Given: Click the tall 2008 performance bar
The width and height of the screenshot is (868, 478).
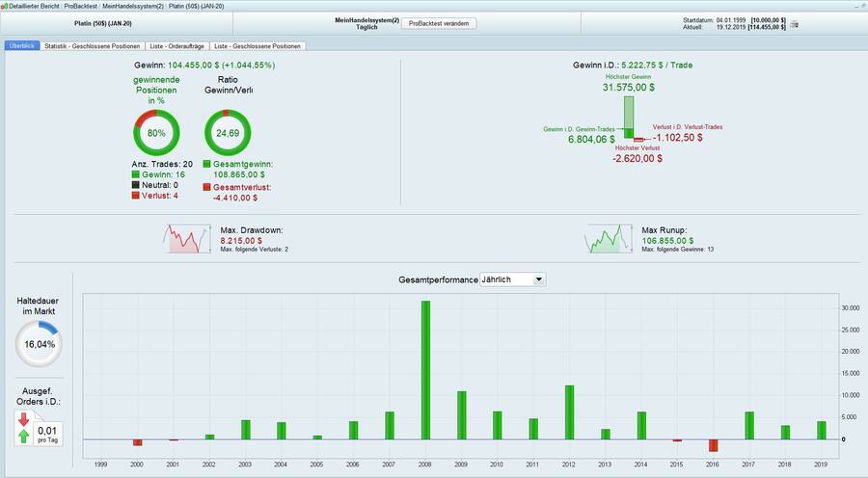Looking at the screenshot, I should [425, 370].
